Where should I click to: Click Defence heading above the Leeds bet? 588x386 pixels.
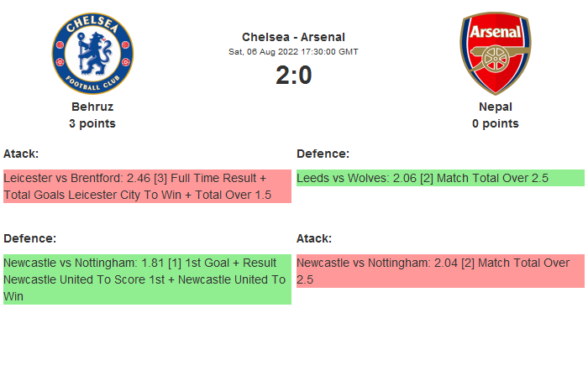point(323,154)
